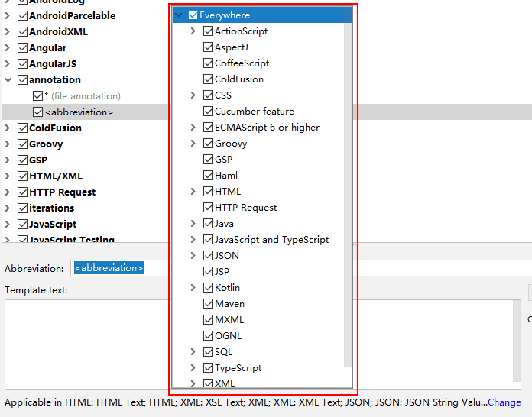Toggle HTTP Request checkbox in popup
532x417 pixels.
tap(208, 208)
